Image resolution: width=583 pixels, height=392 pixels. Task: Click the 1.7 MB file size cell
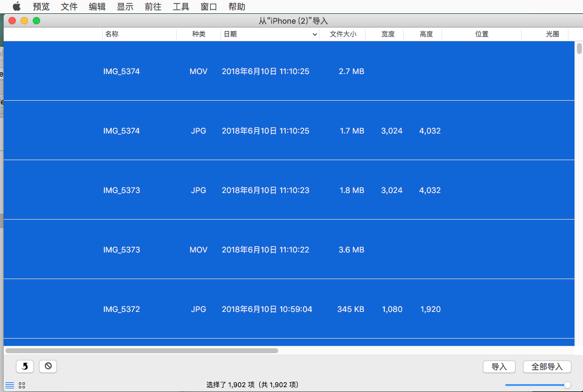click(352, 131)
